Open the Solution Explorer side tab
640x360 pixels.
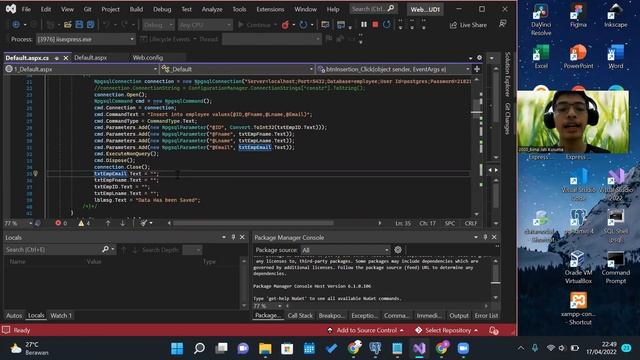click(507, 74)
